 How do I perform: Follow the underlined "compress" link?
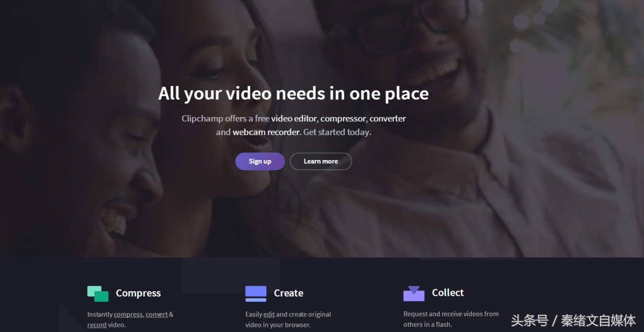[x=128, y=314]
